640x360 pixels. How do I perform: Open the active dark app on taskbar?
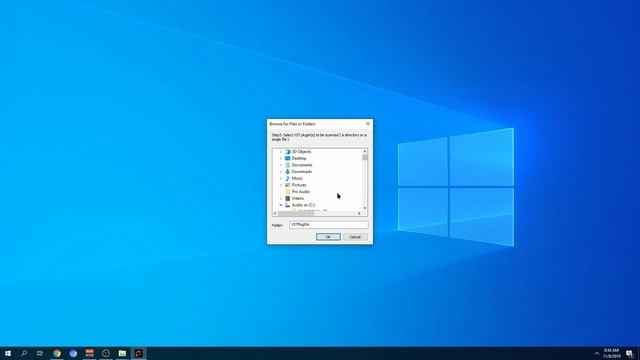click(139, 353)
